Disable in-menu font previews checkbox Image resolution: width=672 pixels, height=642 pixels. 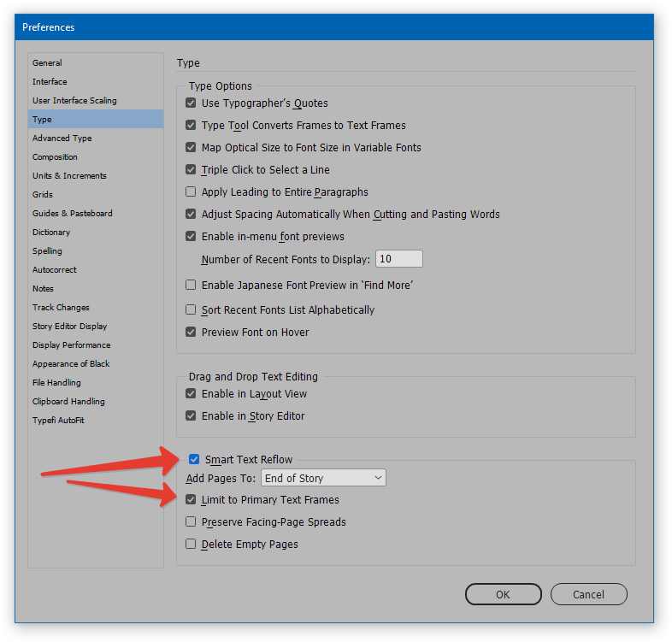191,237
